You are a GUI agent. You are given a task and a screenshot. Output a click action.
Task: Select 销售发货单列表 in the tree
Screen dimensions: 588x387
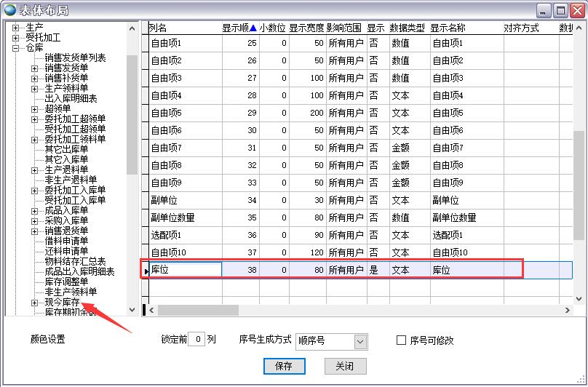[75, 57]
